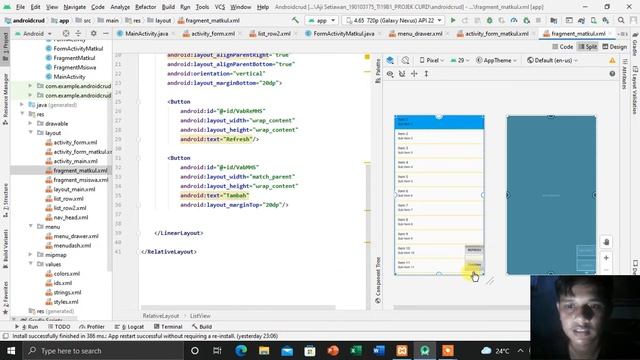Toggle the Build Variants side tab
This screenshot has height=360, width=640.
point(5,248)
